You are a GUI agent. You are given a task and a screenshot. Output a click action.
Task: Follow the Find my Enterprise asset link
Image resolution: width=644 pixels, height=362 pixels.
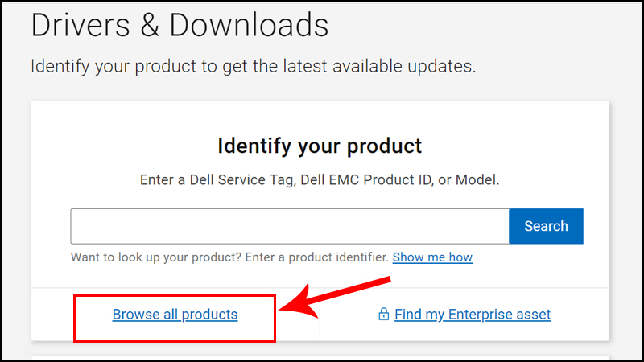point(472,315)
